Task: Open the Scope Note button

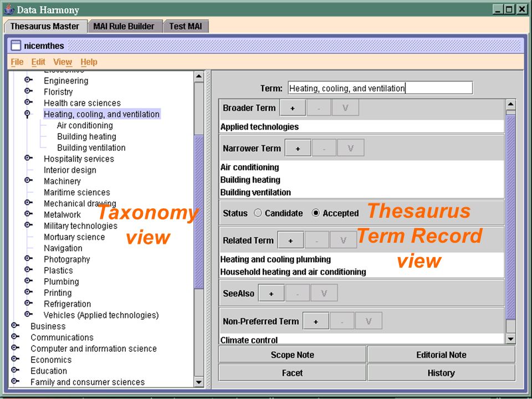Action: pos(292,355)
